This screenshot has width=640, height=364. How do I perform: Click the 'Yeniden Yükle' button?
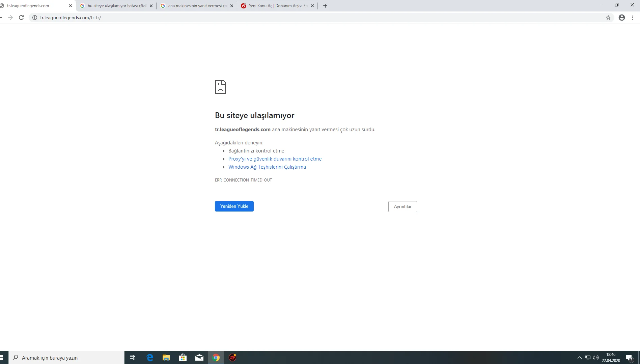click(x=234, y=206)
